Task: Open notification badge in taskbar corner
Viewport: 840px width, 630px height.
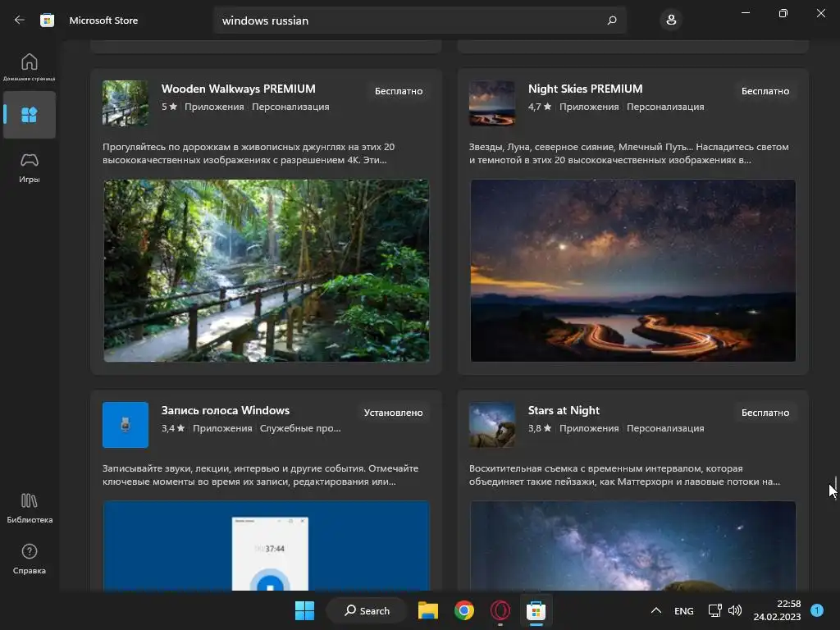Action: coord(817,610)
